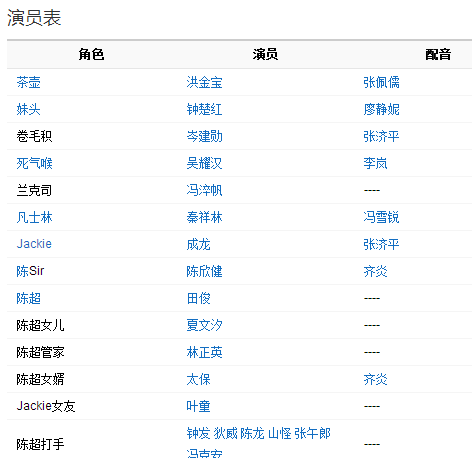Open voice actor link 李岚
The height and width of the screenshot is (458, 472).
pos(375,163)
